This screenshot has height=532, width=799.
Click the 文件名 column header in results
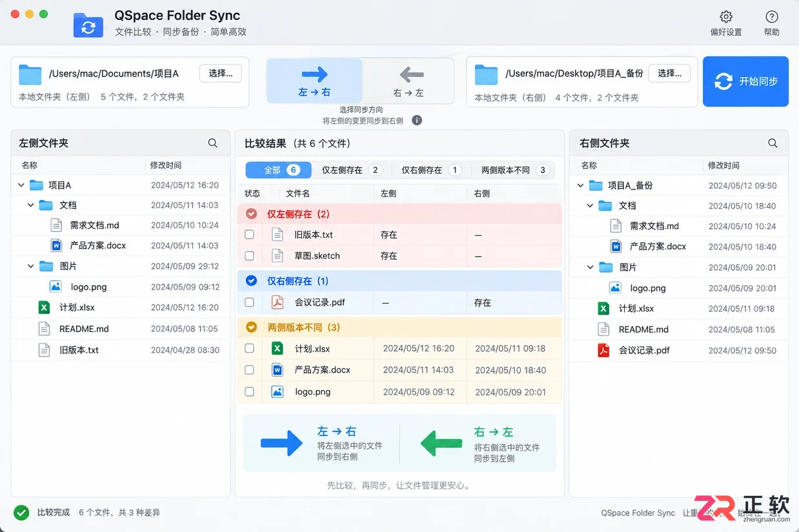[x=298, y=193]
